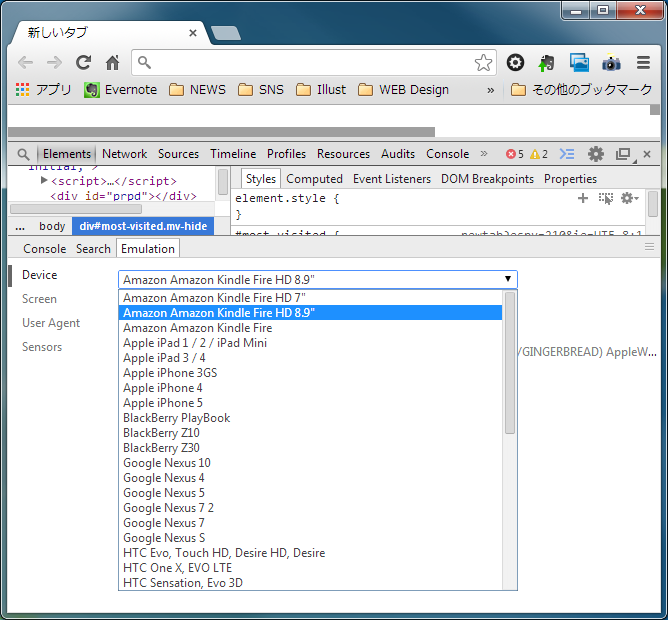Open the NEWS bookmark folder
This screenshot has height=620, width=668.
197,89
